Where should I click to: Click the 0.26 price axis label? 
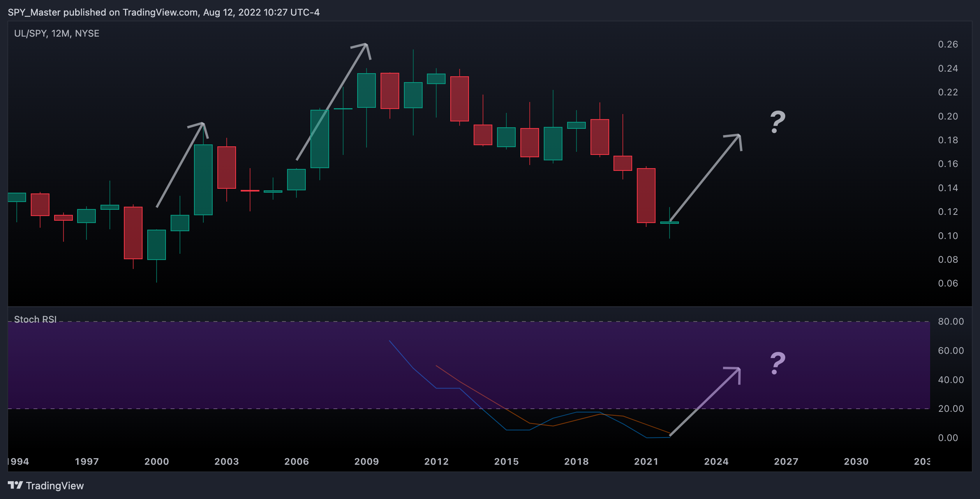pyautogui.click(x=948, y=44)
